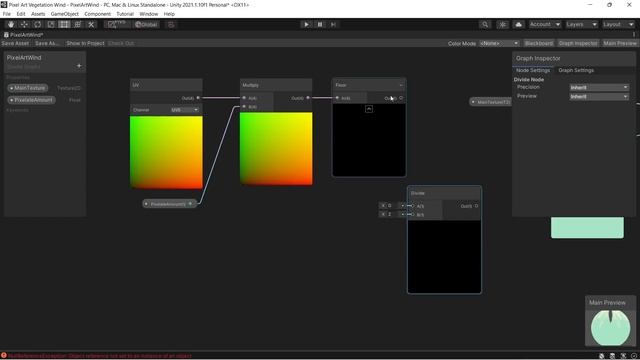Click Show In Project button

click(85, 43)
